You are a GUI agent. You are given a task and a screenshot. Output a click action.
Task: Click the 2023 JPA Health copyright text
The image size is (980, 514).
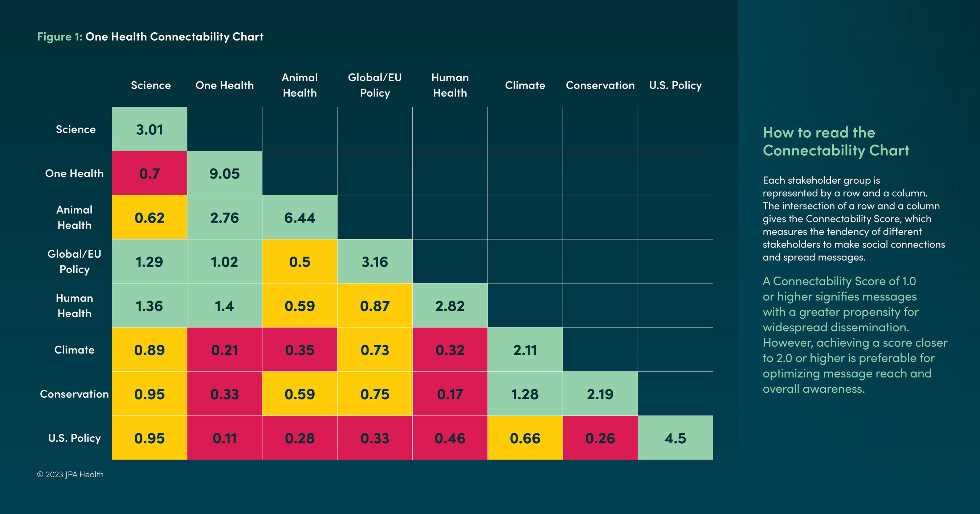point(70,474)
